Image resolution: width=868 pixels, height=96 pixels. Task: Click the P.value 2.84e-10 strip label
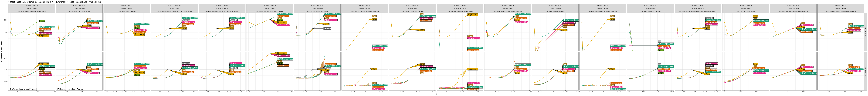32,8
